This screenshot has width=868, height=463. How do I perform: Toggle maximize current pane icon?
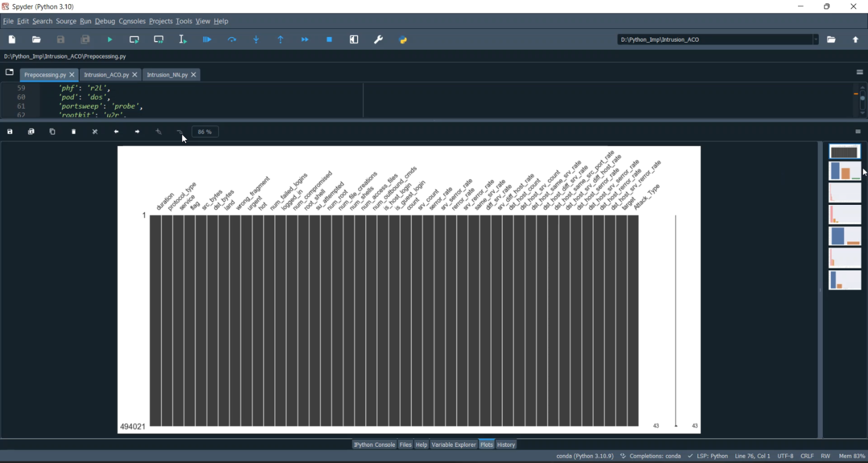pos(354,40)
